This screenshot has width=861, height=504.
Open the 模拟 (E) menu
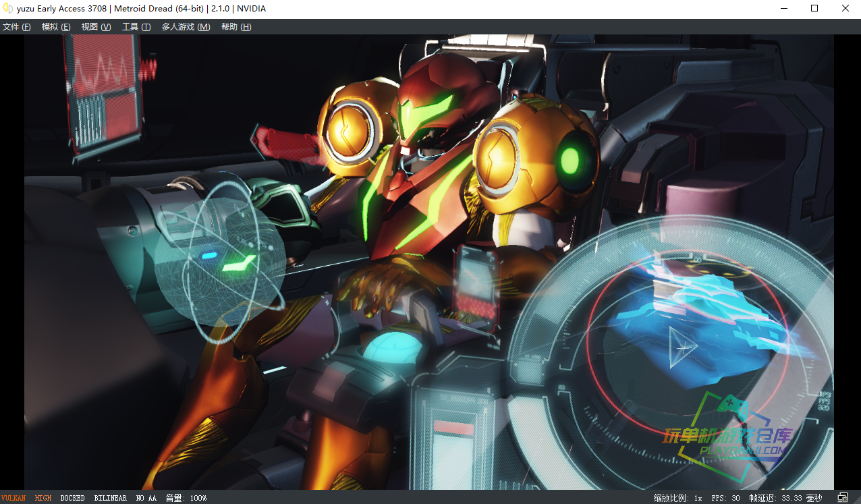point(56,27)
